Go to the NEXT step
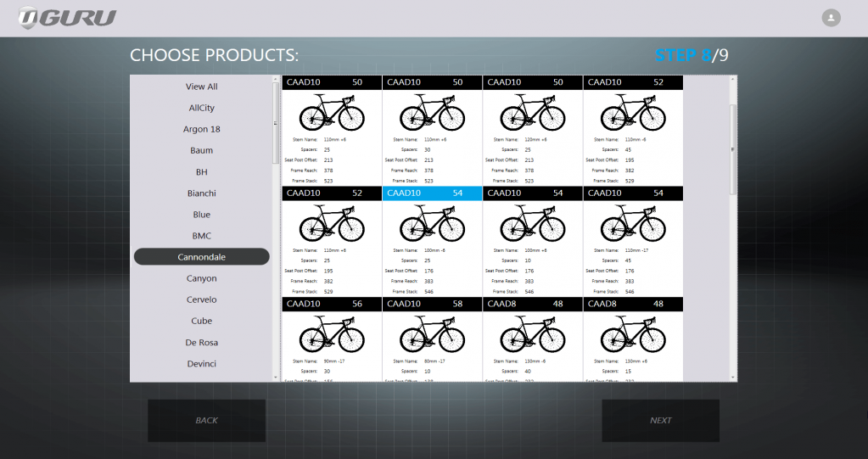868x459 pixels. [660, 420]
